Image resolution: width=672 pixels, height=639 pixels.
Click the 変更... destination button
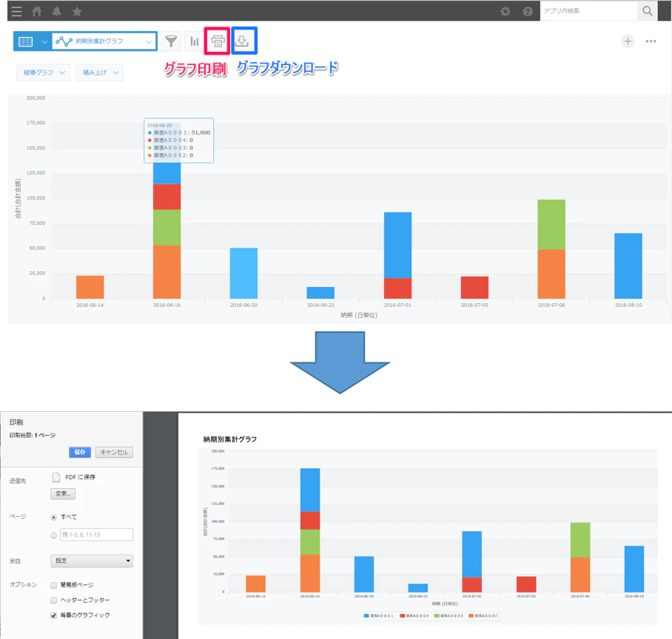tap(63, 494)
